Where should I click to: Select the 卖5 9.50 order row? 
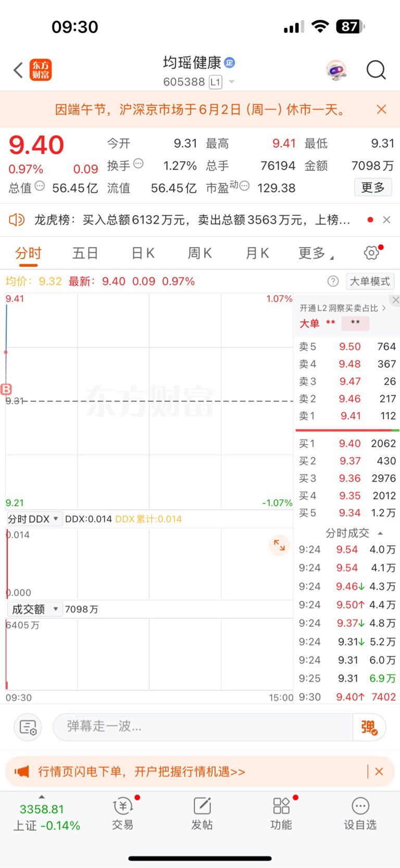click(x=347, y=347)
